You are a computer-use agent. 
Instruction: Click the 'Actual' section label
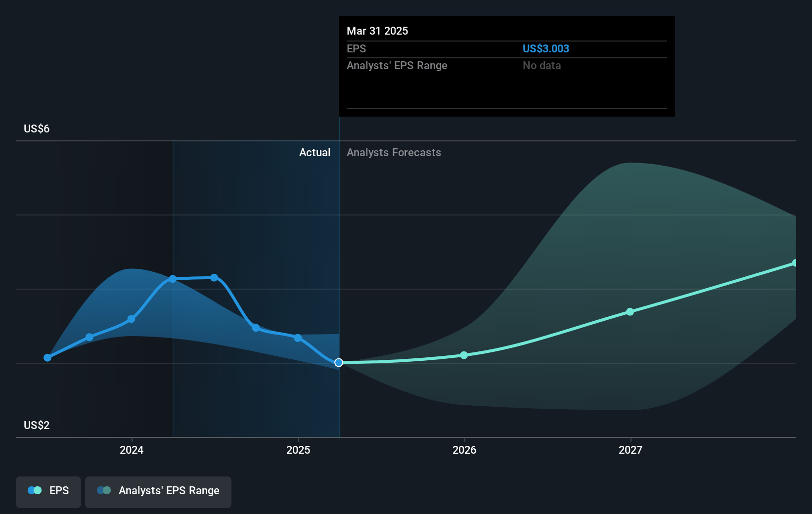[315, 153]
